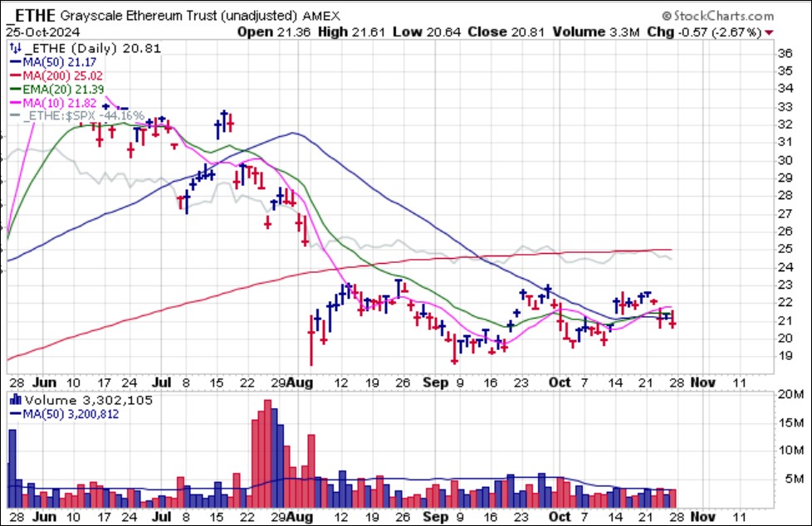
Task: Click the gray line marker for _ETHE:$SPX
Action: coord(16,115)
